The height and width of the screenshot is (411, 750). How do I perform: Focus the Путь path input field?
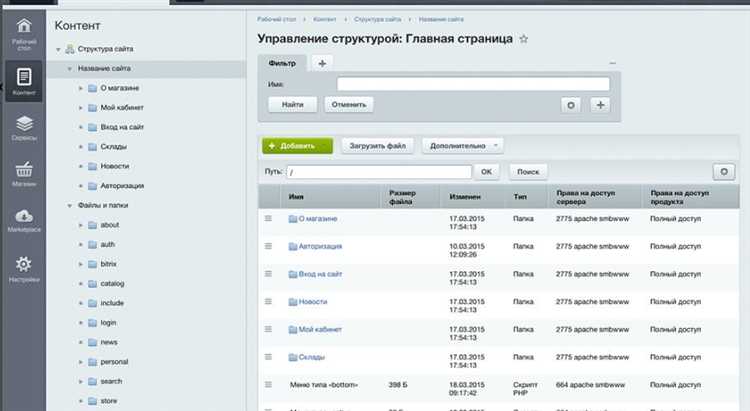tap(379, 172)
